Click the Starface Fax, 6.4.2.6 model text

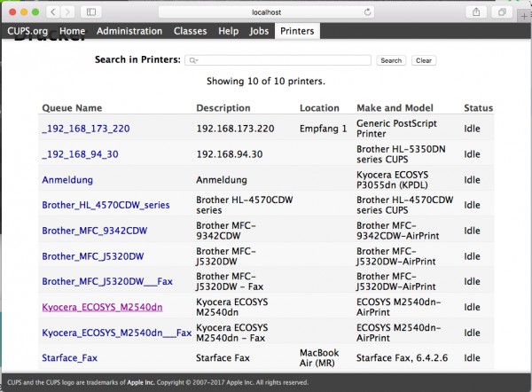(402, 357)
